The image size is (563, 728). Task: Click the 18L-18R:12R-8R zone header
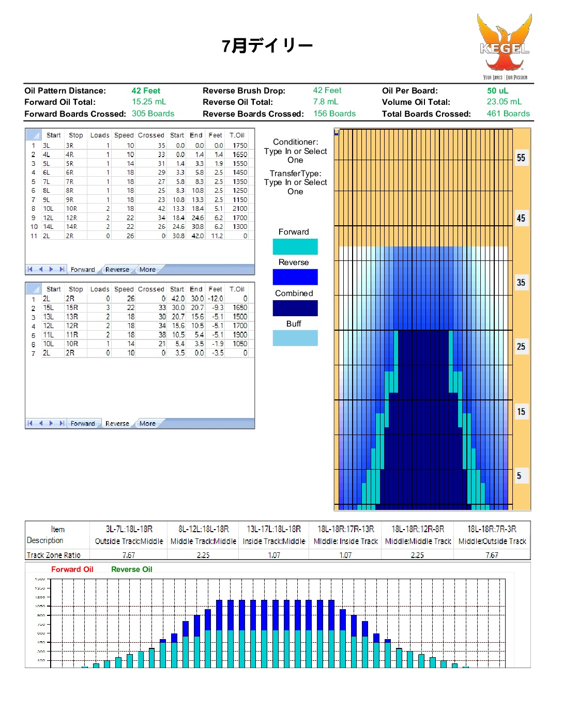coord(418,529)
